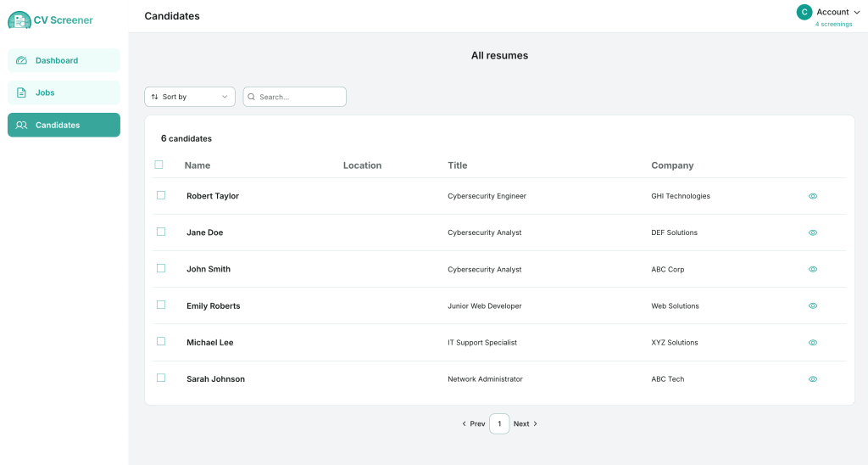
Task: Open the Jobs page in sidebar
Action: pos(64,92)
